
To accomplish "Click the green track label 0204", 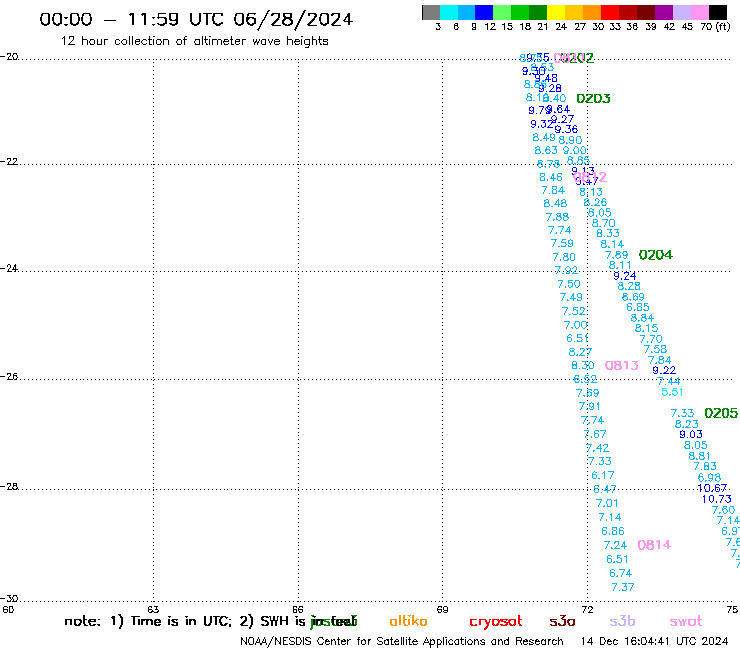I will pyautogui.click(x=656, y=255).
